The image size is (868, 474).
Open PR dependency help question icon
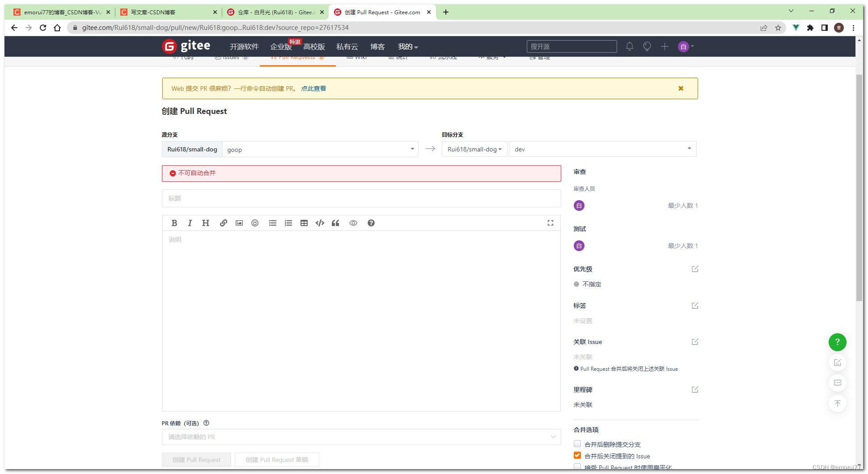point(206,423)
